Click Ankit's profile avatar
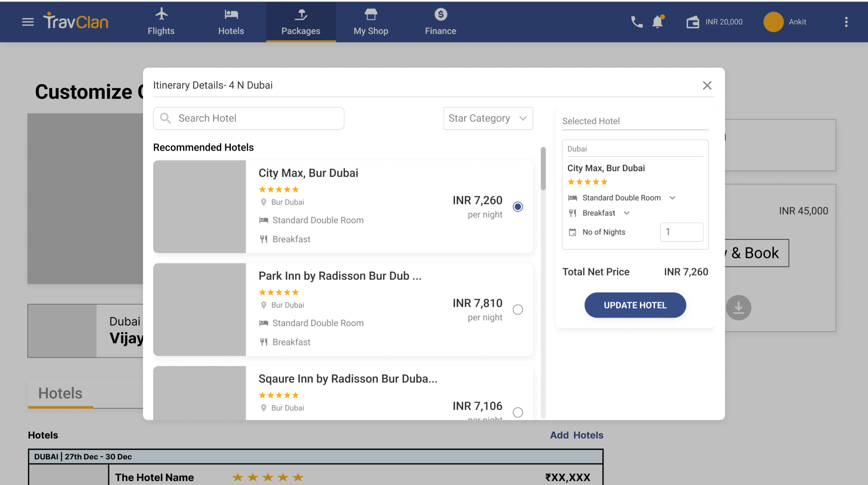The width and height of the screenshot is (868, 485). tap(773, 22)
